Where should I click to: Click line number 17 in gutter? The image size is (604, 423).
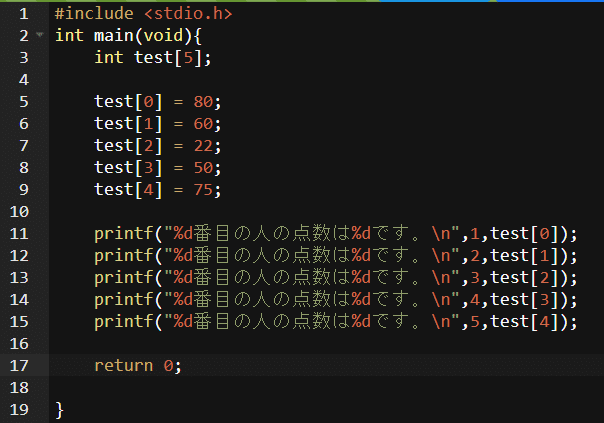(x=19, y=366)
